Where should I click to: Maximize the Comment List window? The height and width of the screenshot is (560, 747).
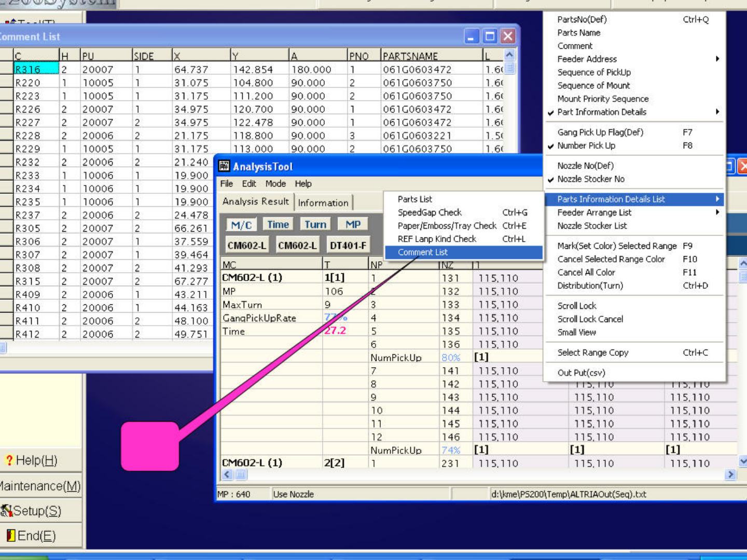point(489,36)
